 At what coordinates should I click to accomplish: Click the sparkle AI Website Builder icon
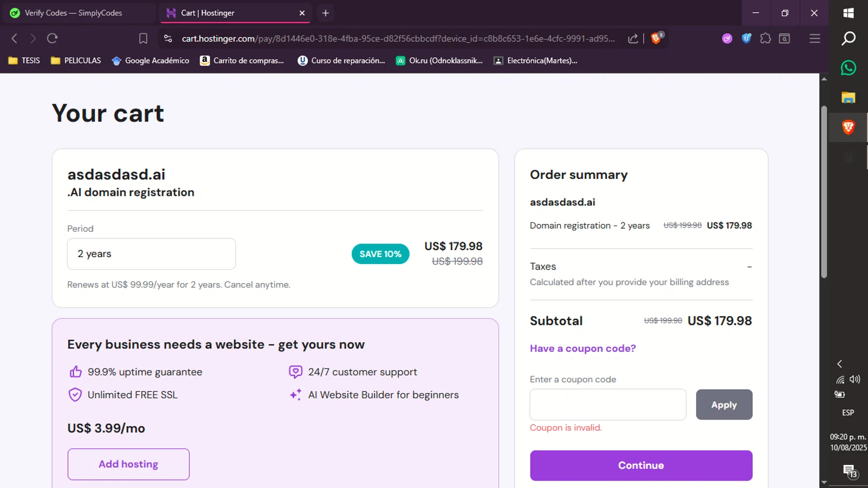296,395
